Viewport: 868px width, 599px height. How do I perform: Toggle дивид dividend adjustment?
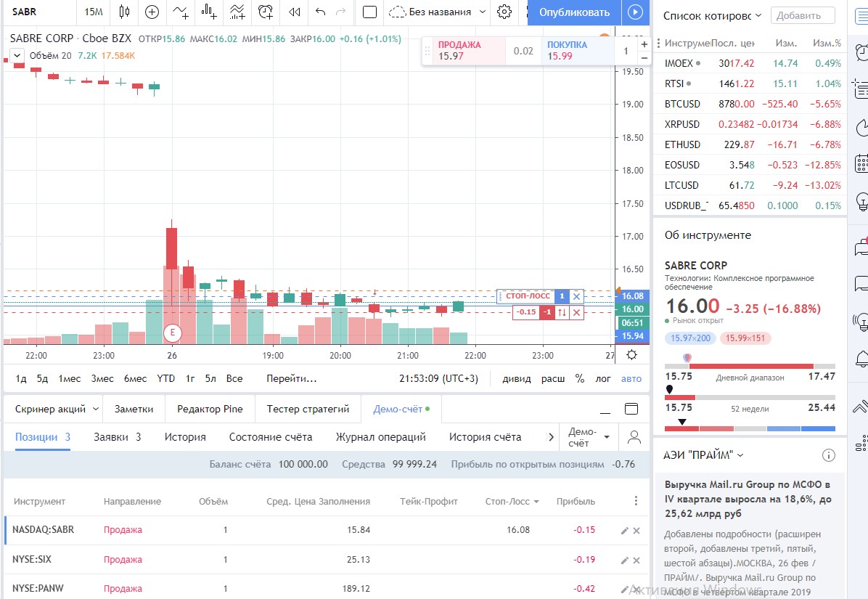[517, 378]
